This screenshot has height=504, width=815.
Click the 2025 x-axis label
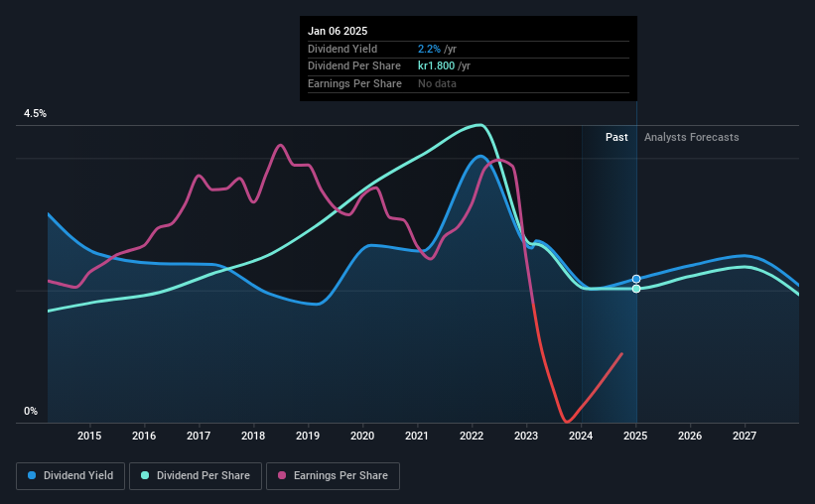[635, 436]
